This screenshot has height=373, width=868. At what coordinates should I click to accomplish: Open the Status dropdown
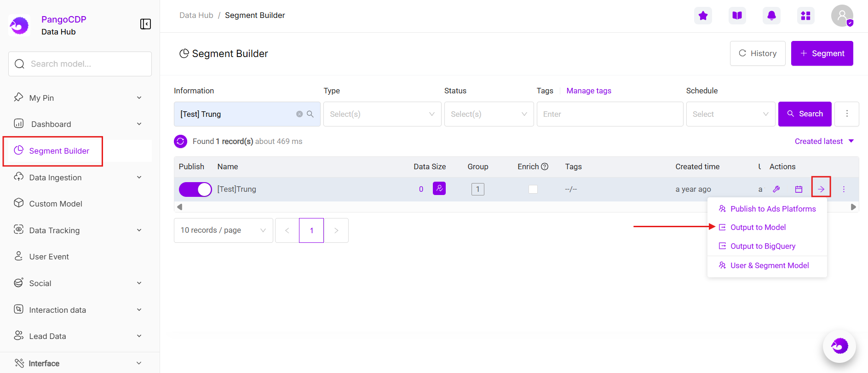(x=489, y=114)
